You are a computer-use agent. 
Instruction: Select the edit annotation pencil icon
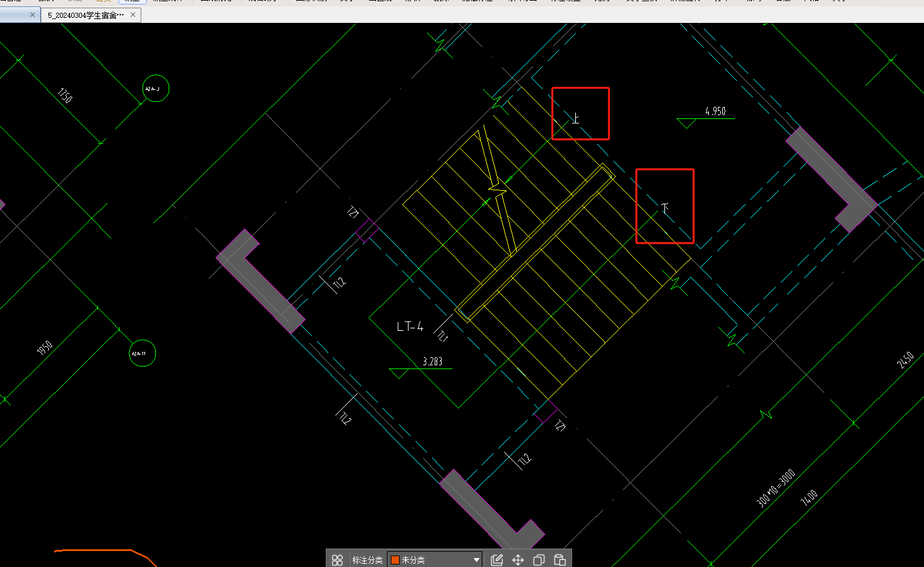pos(497,560)
